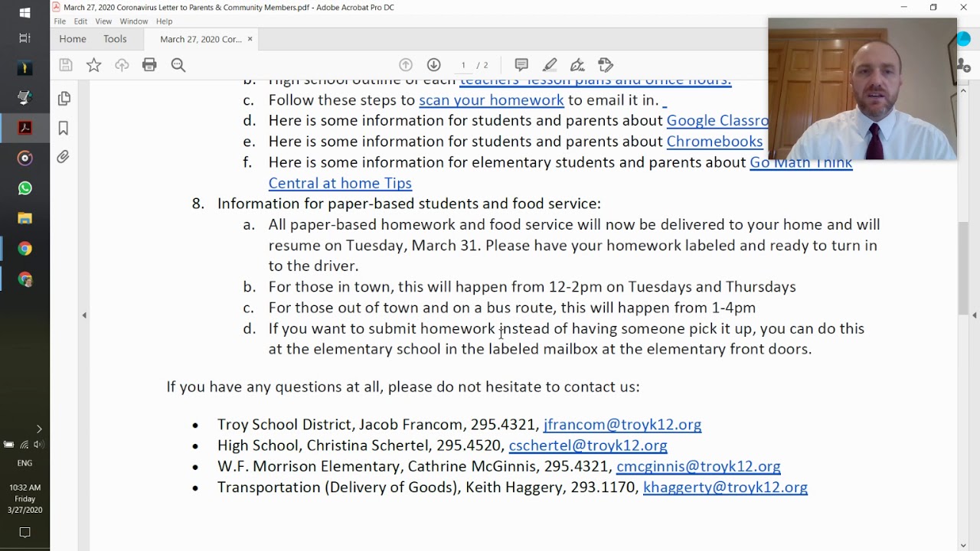
Task: Click the Send file share icon
Action: point(606,65)
